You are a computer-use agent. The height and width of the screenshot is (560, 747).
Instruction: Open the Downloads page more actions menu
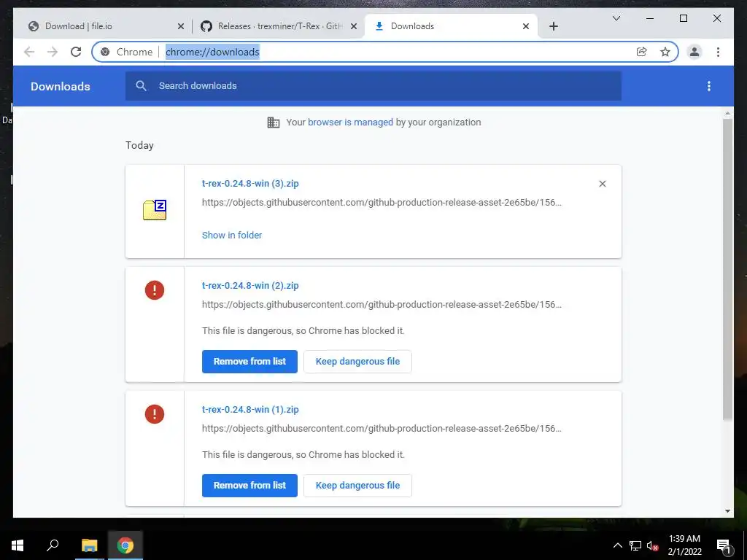pyautogui.click(x=709, y=86)
